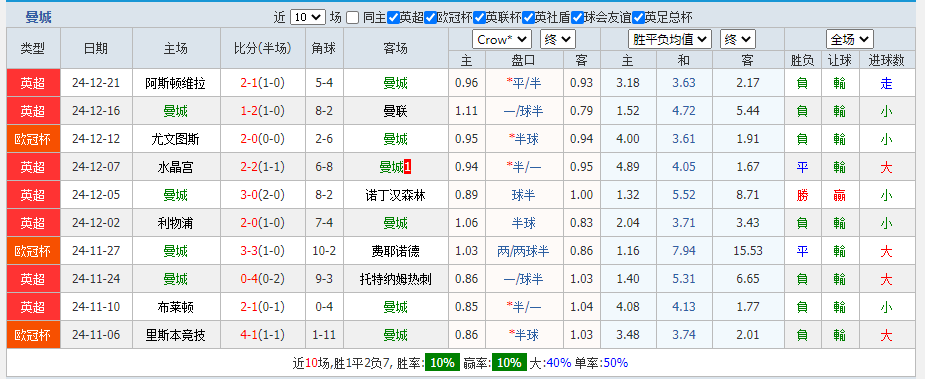The image size is (925, 379).
Task: Open 布莱顿 home team link
Action: point(176,307)
